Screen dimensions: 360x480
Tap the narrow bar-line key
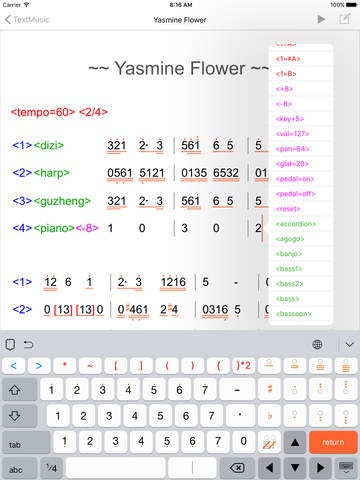tap(192, 468)
